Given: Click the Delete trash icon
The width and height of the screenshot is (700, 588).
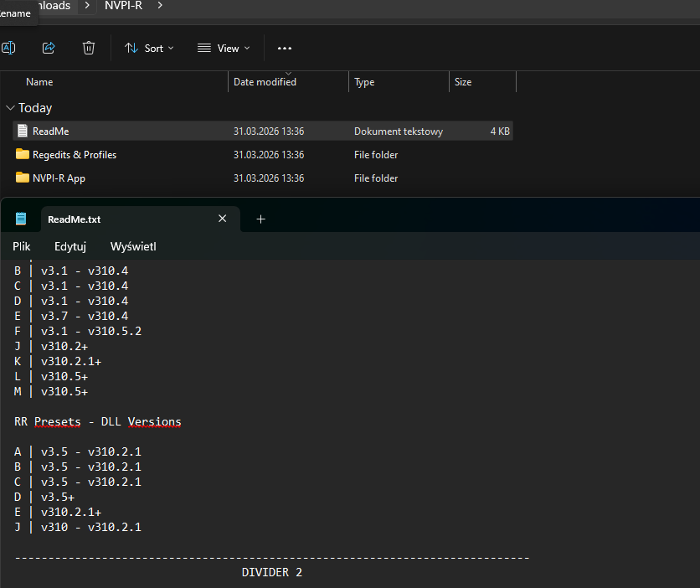Looking at the screenshot, I should (x=89, y=48).
